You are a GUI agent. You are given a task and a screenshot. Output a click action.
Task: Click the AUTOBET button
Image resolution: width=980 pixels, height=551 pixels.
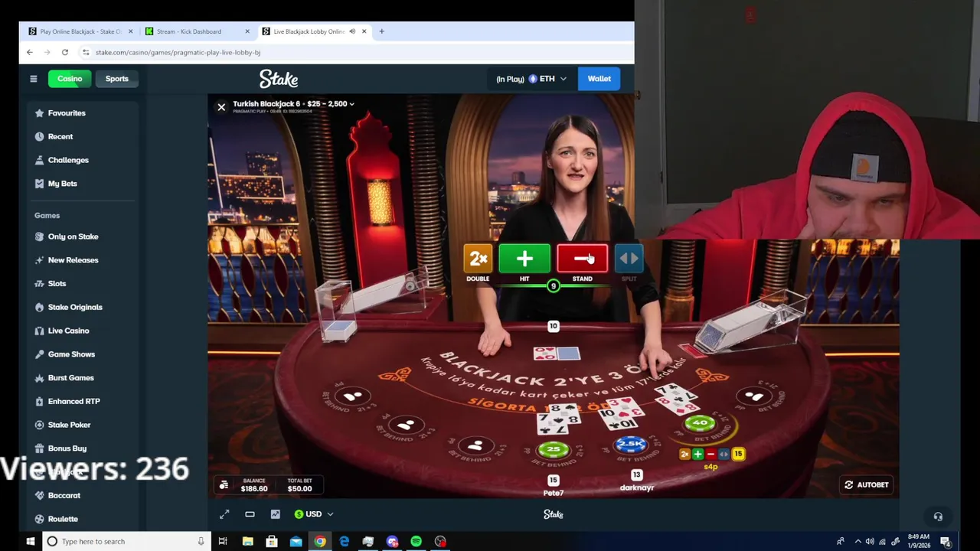click(x=867, y=484)
